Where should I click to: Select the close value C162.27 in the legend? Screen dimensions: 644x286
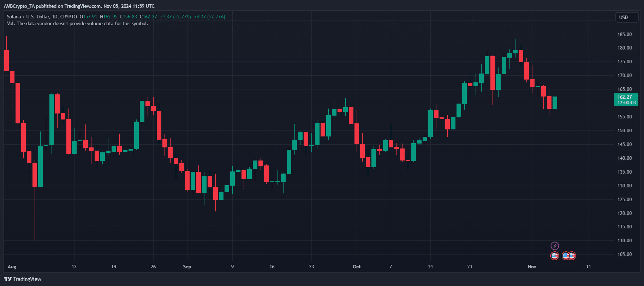click(148, 17)
